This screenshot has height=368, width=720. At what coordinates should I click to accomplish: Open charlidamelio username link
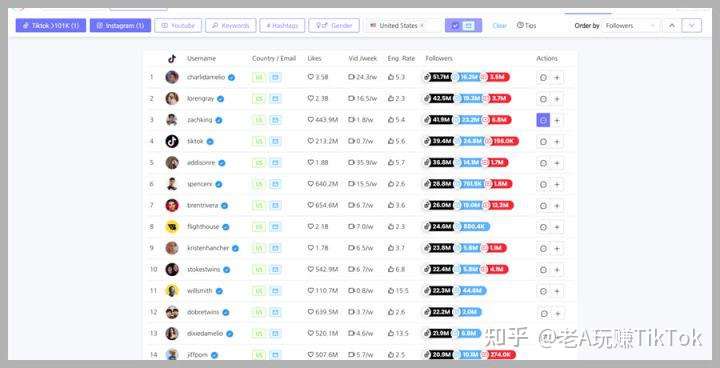tap(206, 77)
